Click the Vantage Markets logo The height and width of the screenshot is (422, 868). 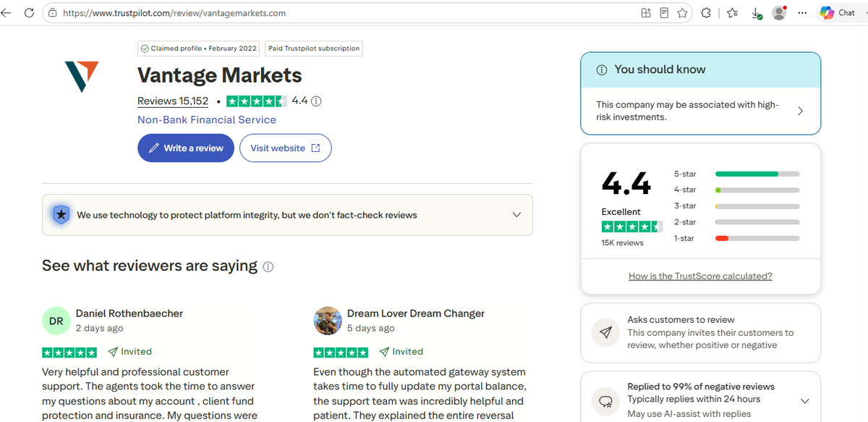click(x=81, y=77)
